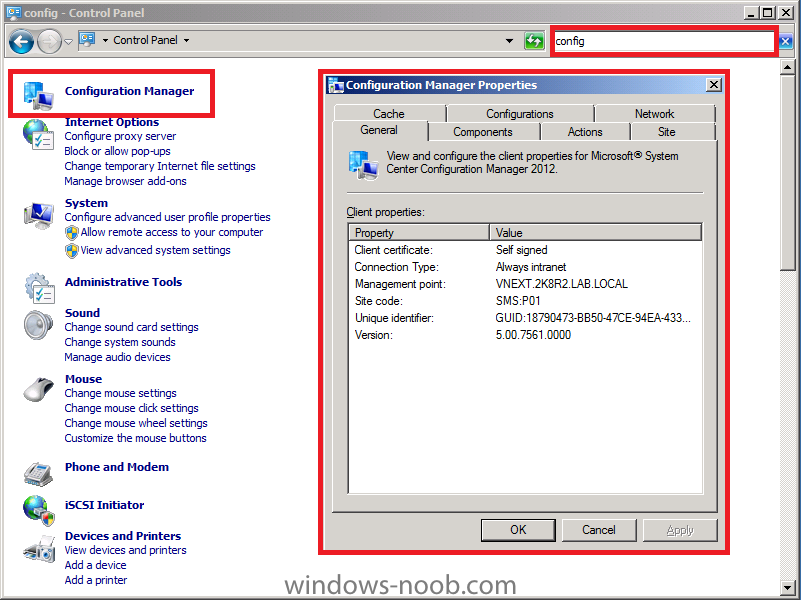The image size is (801, 600).
Task: Click into the config search field
Action: 664,41
